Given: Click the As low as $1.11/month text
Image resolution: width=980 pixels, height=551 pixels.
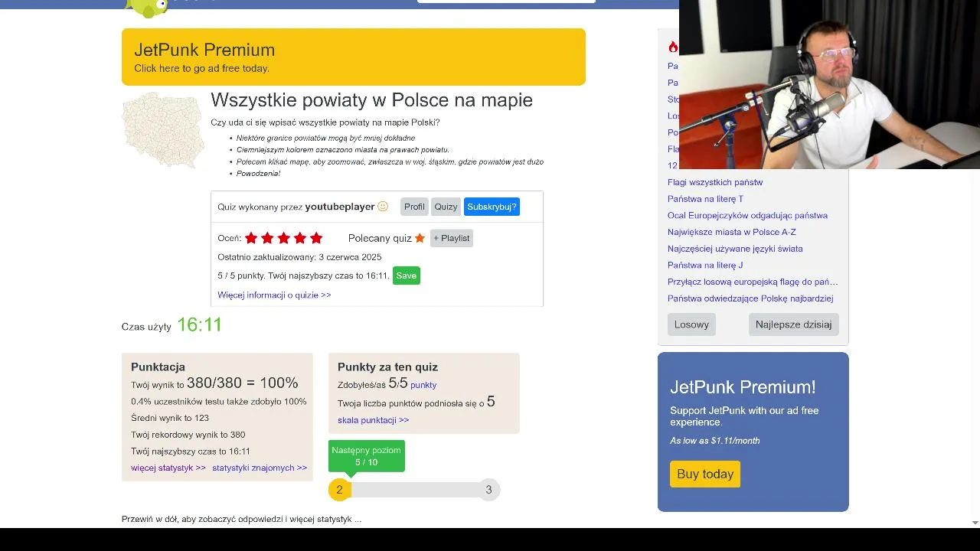Looking at the screenshot, I should [715, 441].
